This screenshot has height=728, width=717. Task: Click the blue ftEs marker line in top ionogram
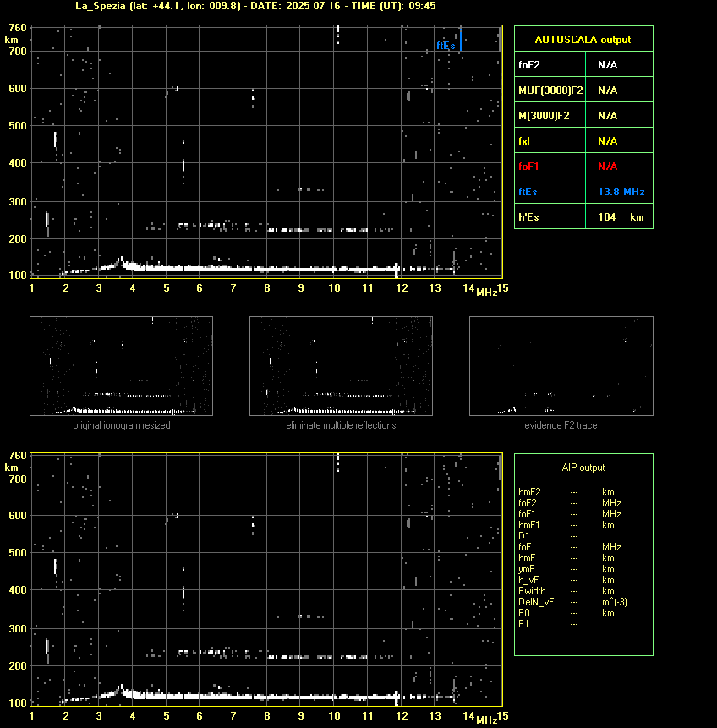coord(461,38)
